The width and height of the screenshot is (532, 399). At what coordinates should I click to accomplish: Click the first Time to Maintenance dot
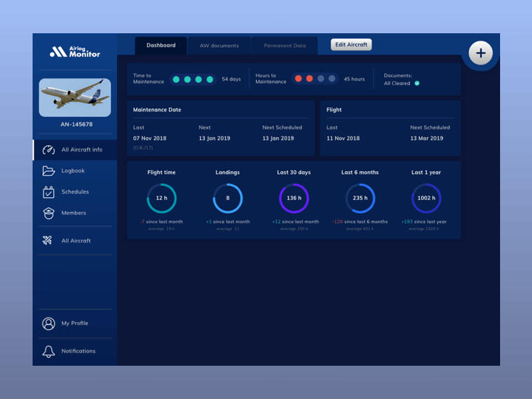176,79
